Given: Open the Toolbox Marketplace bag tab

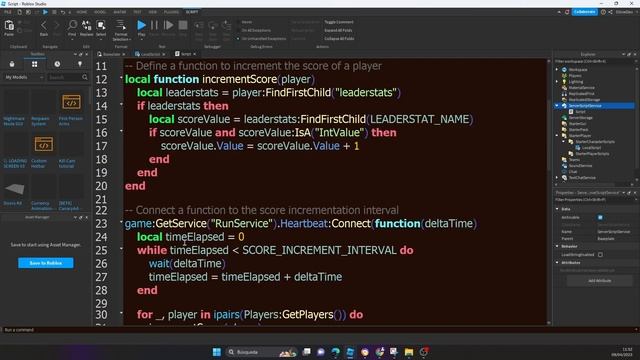Looking at the screenshot, I should (12, 64).
